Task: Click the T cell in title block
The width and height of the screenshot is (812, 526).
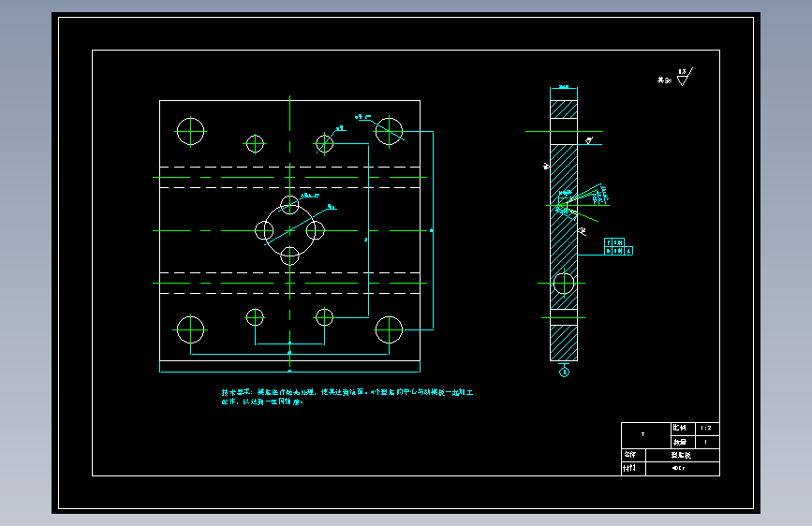Action: 646,435
